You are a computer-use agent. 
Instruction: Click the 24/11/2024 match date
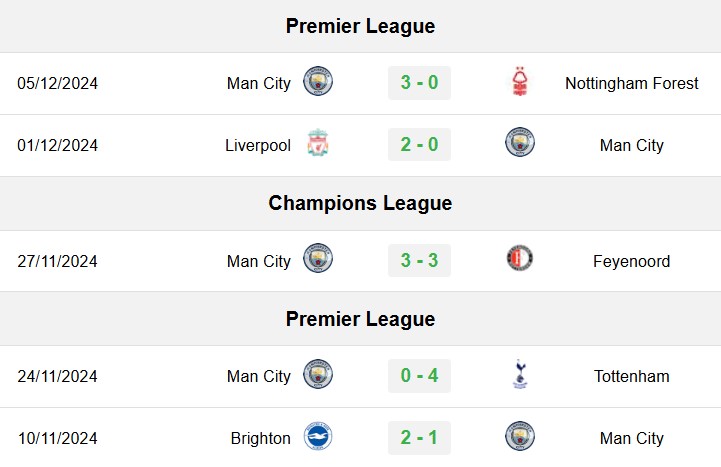pyautogui.click(x=57, y=376)
